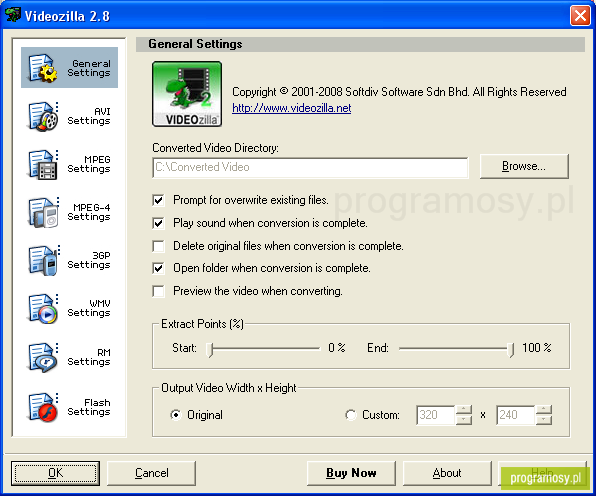Click the Cancel button
This screenshot has width=596, height=496.
[x=152, y=473]
